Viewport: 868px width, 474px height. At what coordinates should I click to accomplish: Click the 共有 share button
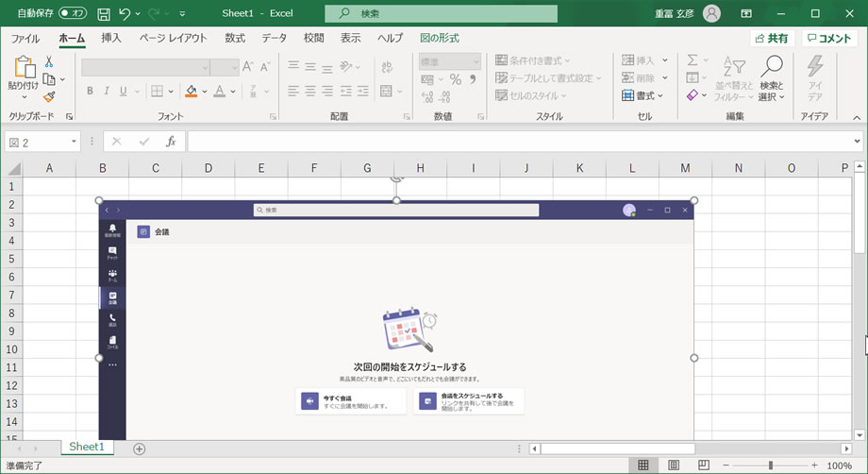(772, 38)
